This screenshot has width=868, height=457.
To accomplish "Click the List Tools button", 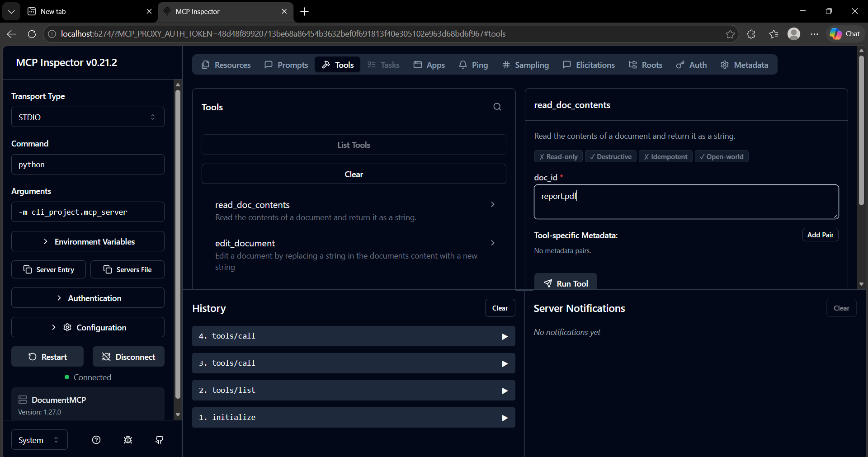I will (x=354, y=145).
